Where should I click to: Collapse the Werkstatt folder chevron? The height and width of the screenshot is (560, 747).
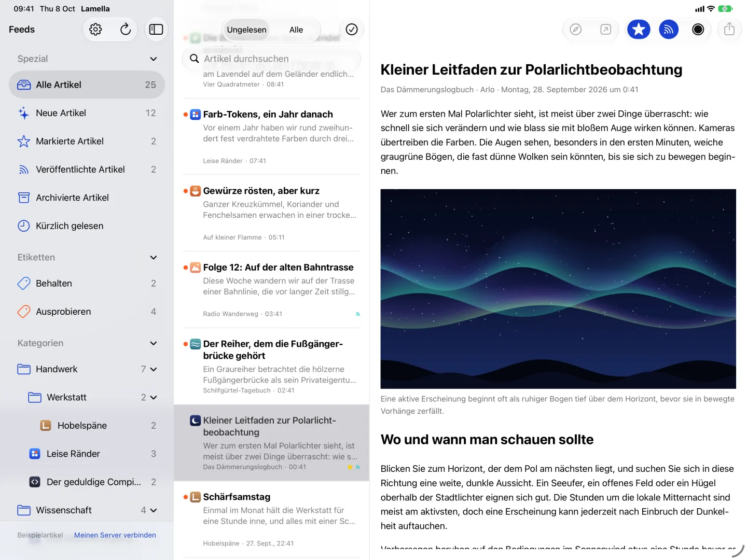[x=154, y=398]
